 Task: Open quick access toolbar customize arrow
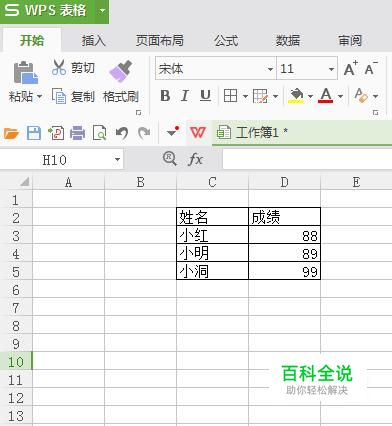173,132
